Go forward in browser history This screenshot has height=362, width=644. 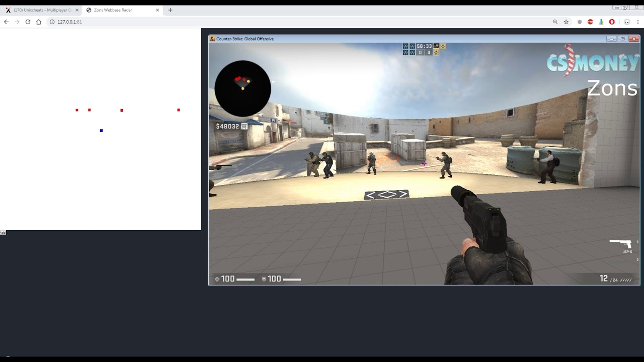(17, 22)
